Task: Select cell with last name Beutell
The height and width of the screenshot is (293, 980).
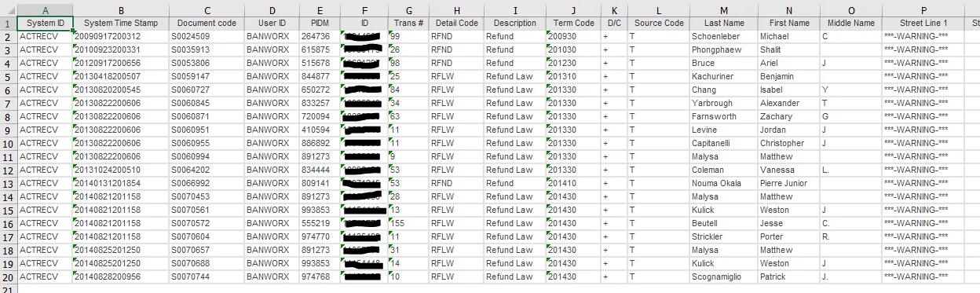Action: (724, 223)
